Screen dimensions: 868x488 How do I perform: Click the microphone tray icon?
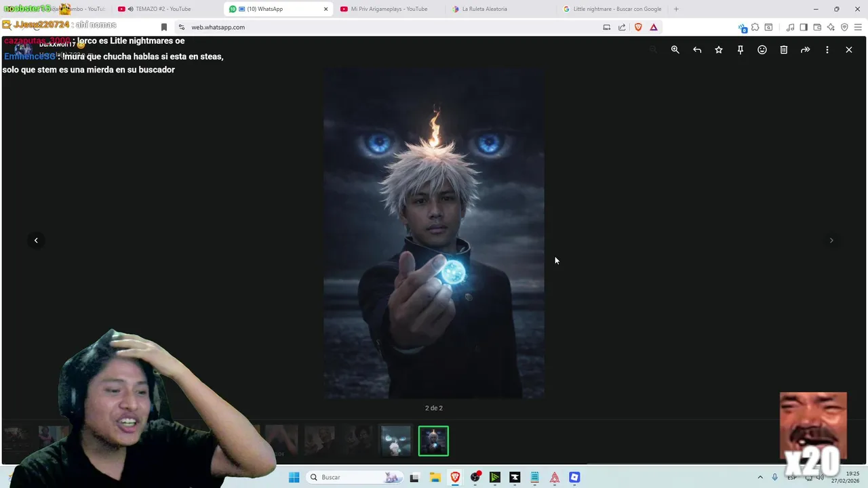pos(774,477)
